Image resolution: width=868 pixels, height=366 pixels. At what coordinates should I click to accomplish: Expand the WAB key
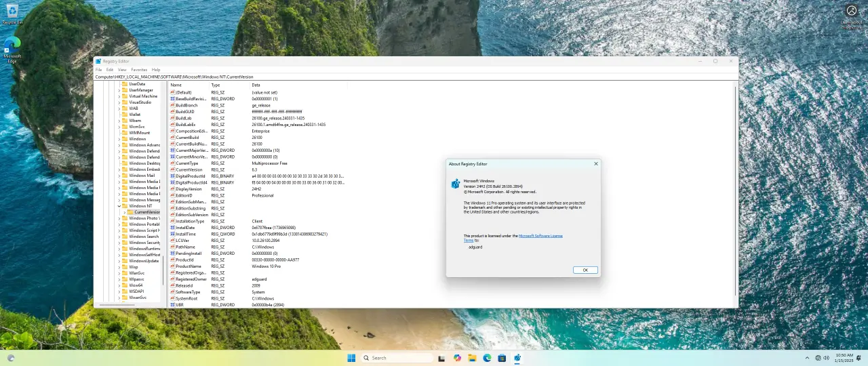119,108
